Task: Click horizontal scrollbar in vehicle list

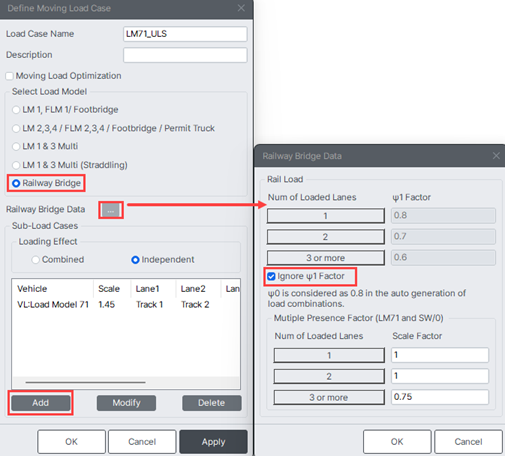Action: pos(85,382)
